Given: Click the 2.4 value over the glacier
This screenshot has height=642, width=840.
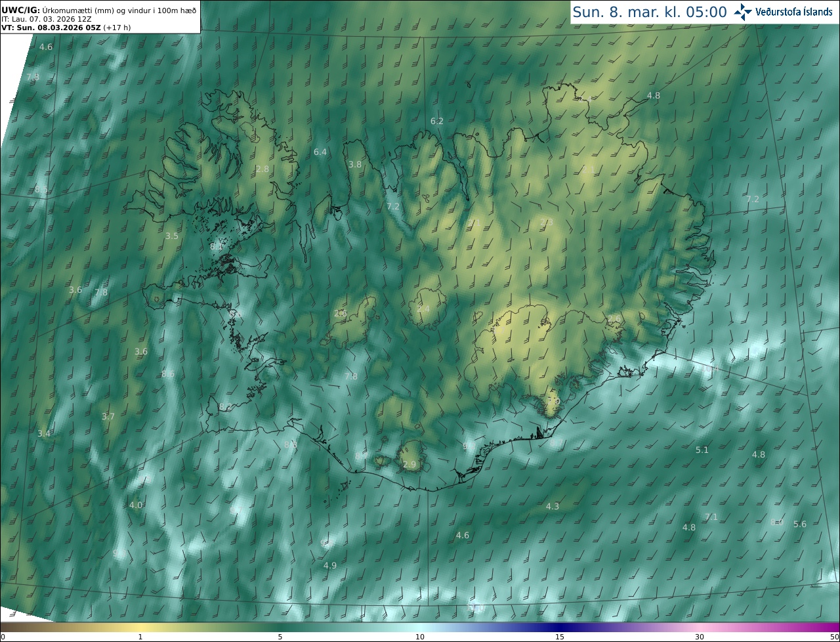Looking at the screenshot, I should click(x=423, y=309).
